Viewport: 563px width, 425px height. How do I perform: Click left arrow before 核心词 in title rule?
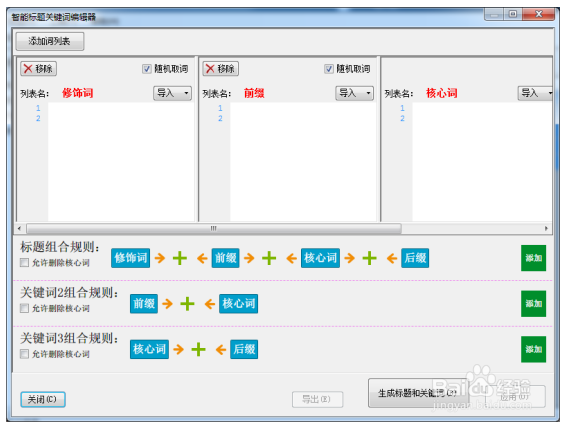pos(291,258)
